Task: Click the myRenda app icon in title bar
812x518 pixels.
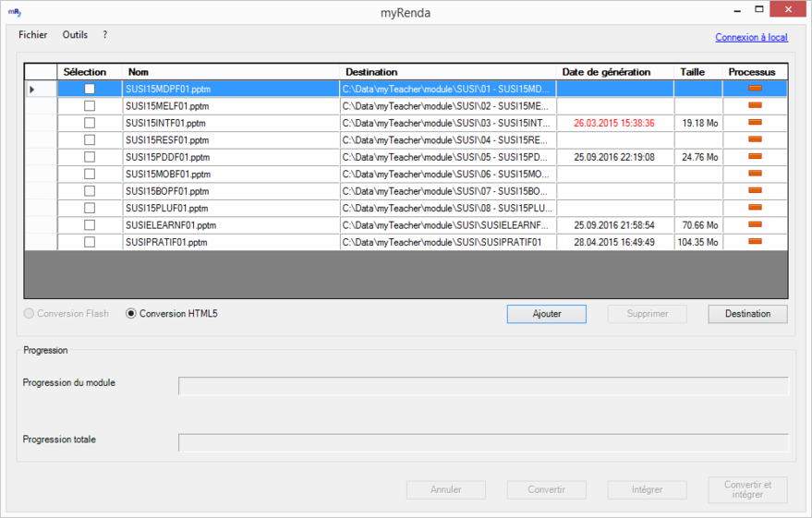Action: coord(15,12)
